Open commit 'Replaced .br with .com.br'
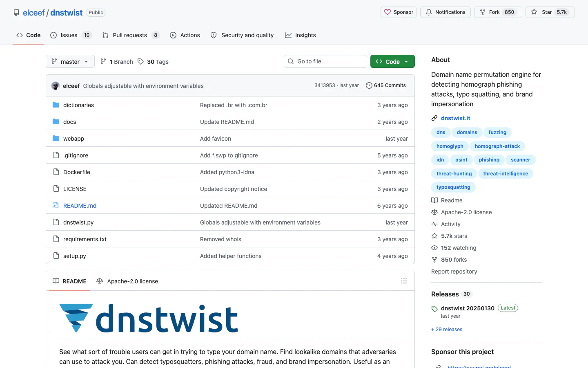 pyautogui.click(x=234, y=105)
